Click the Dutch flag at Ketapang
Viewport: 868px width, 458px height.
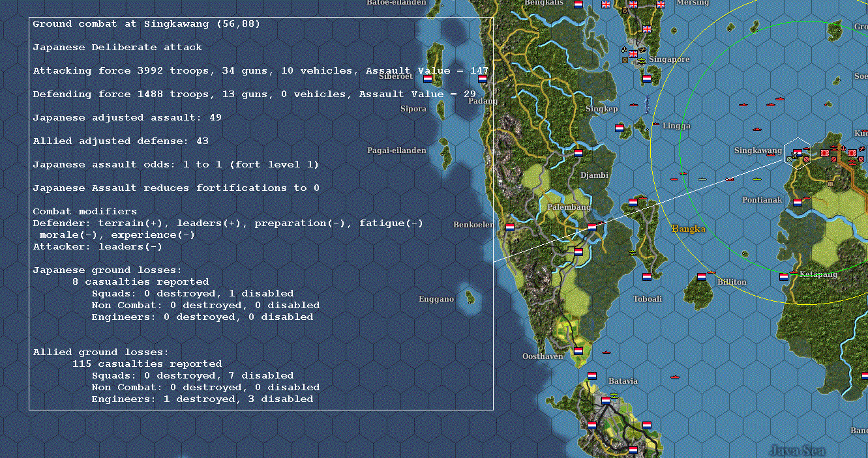tap(783, 277)
